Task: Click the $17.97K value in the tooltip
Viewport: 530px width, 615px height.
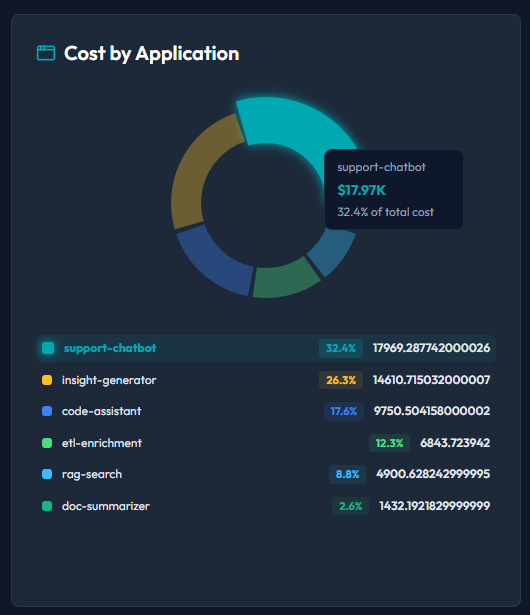Action: coord(362,190)
